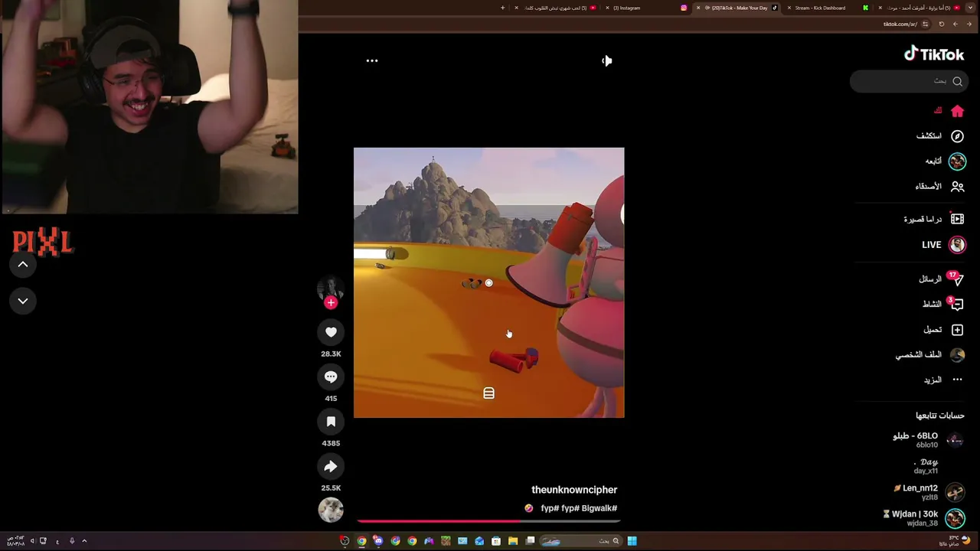This screenshot has width=980, height=551.
Task: Open the theunknowncipher creator profile
Action: (x=574, y=490)
